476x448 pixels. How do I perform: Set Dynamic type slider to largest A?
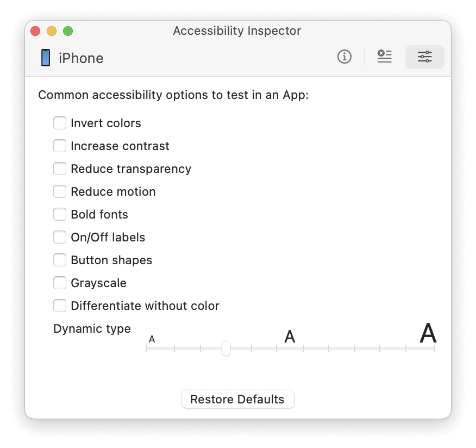click(434, 349)
